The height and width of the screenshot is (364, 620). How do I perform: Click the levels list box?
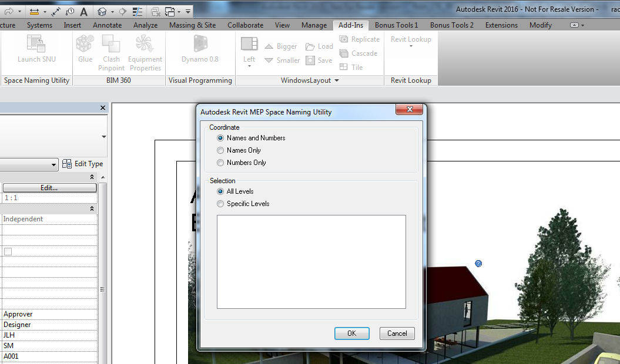tap(311, 262)
